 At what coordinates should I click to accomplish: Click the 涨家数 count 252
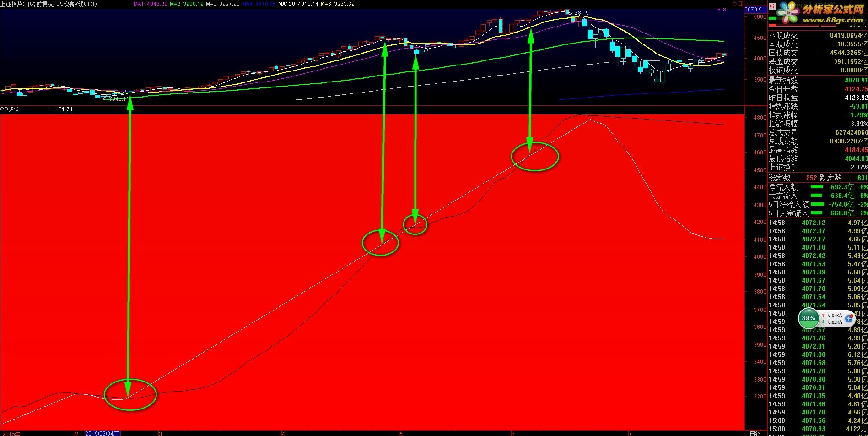pos(811,178)
